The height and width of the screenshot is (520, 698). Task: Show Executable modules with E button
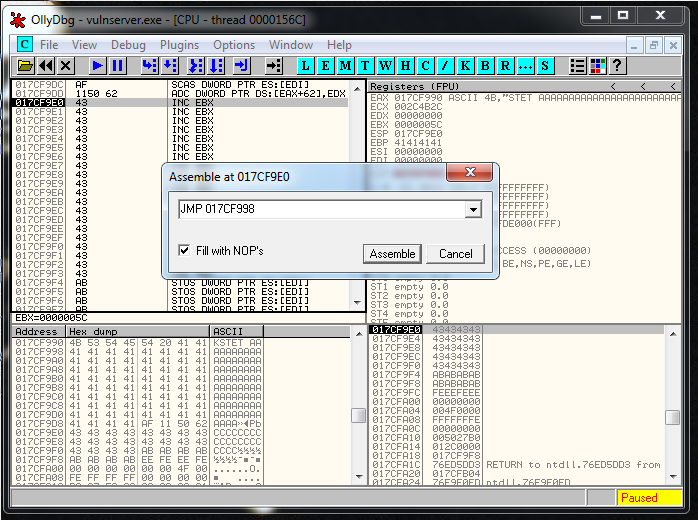tap(325, 66)
